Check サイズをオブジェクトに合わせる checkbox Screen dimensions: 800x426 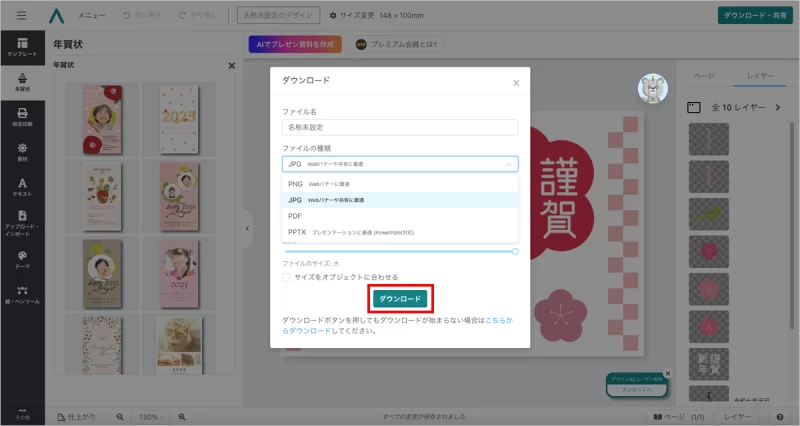point(287,277)
